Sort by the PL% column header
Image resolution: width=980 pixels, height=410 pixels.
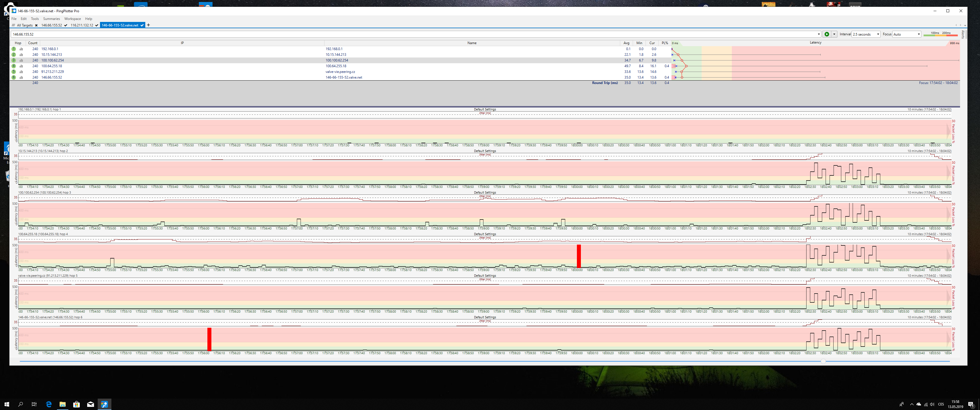665,43
